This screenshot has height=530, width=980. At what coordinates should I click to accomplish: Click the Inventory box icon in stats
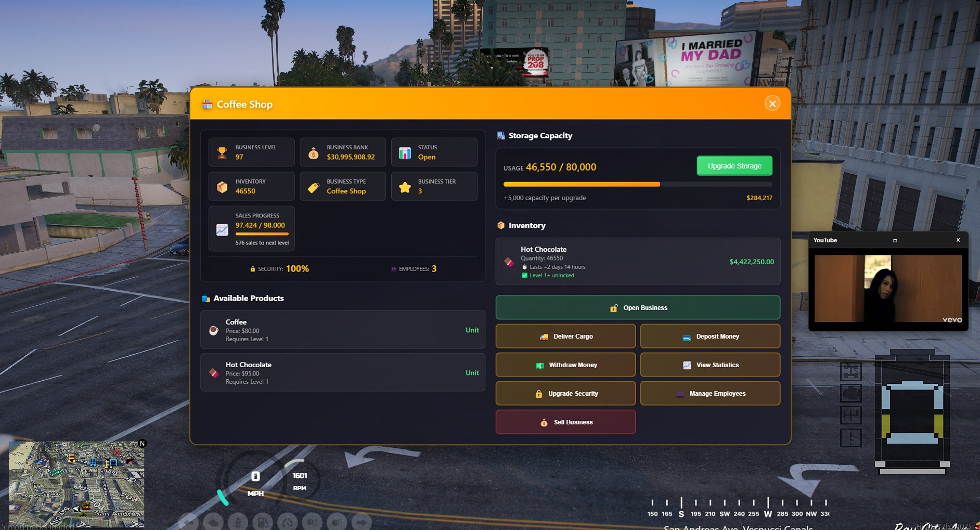point(222,187)
